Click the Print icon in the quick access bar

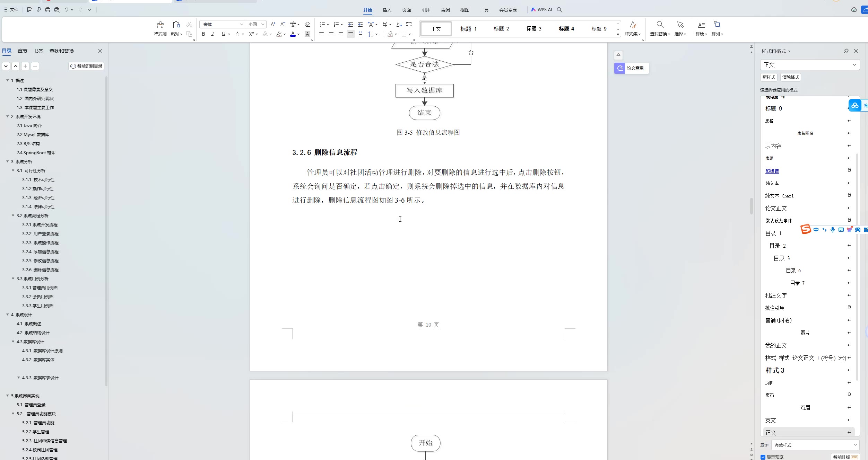48,10
